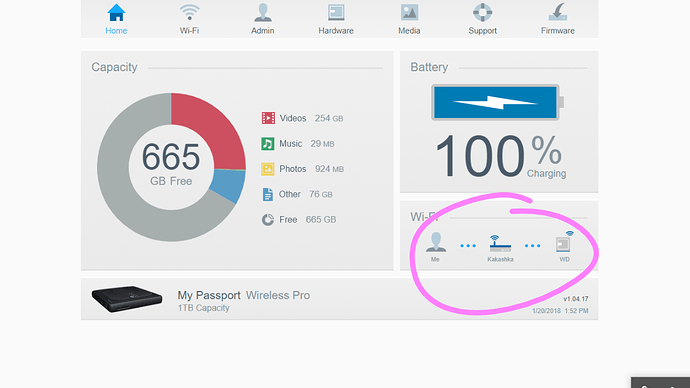Select the Me user icon in Wi-Fi panel
This screenshot has height=388, width=690.
point(436,242)
